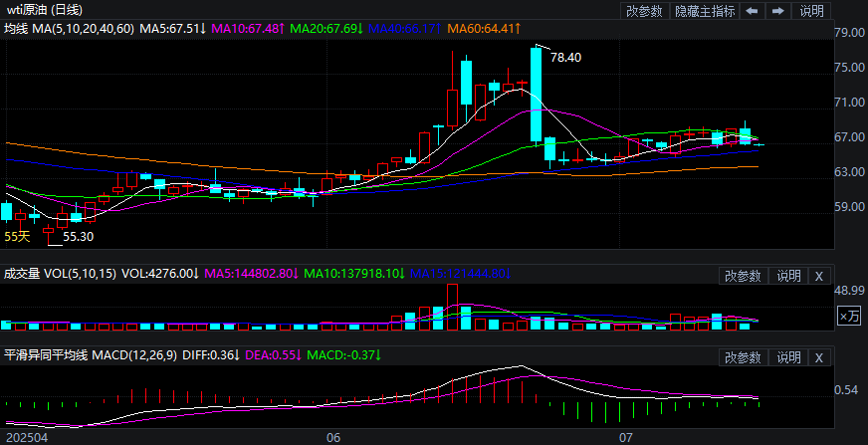
Task: Click the MA15:121444.80 volume label
Action: click(x=461, y=274)
